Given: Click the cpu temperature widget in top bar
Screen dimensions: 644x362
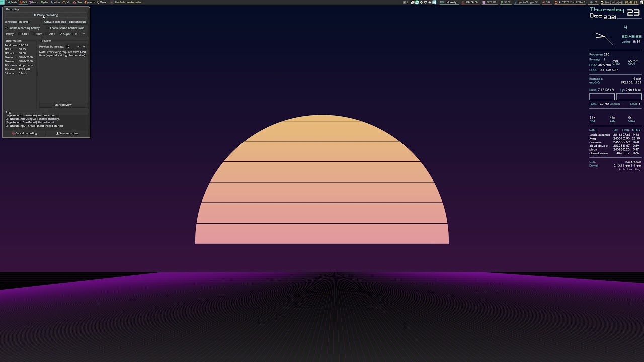Looking at the screenshot, I should pyautogui.click(x=526, y=2).
